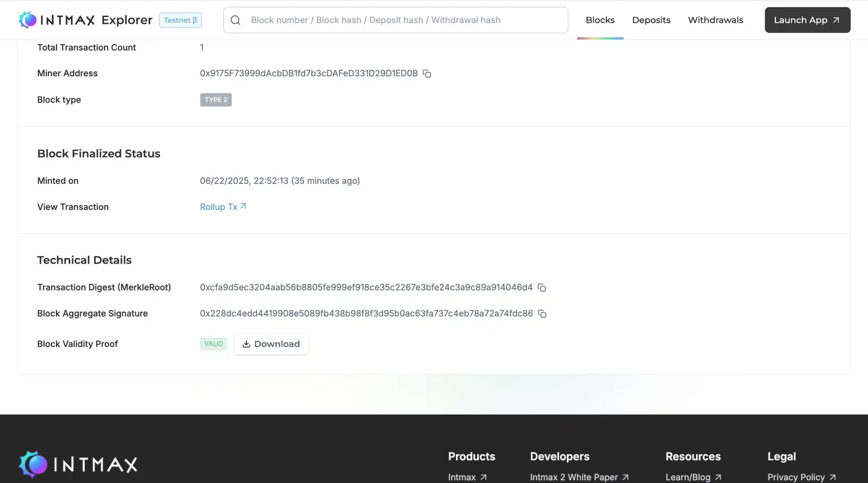Go to the Withdrawals tab

pyautogui.click(x=715, y=20)
